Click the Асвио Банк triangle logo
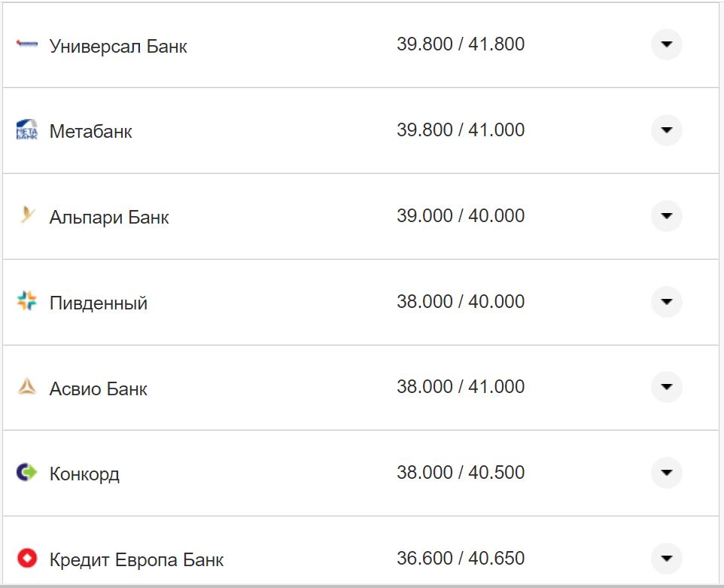This screenshot has height=588, width=724. point(26,388)
